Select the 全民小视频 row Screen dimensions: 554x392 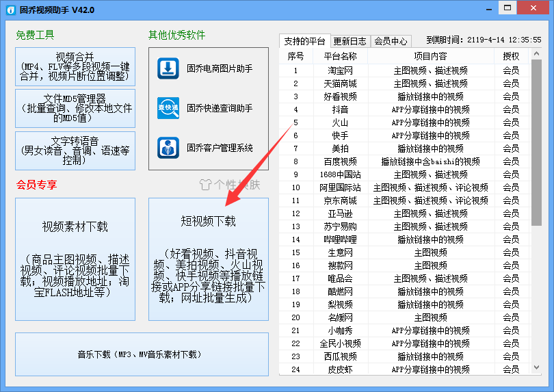pos(405,343)
